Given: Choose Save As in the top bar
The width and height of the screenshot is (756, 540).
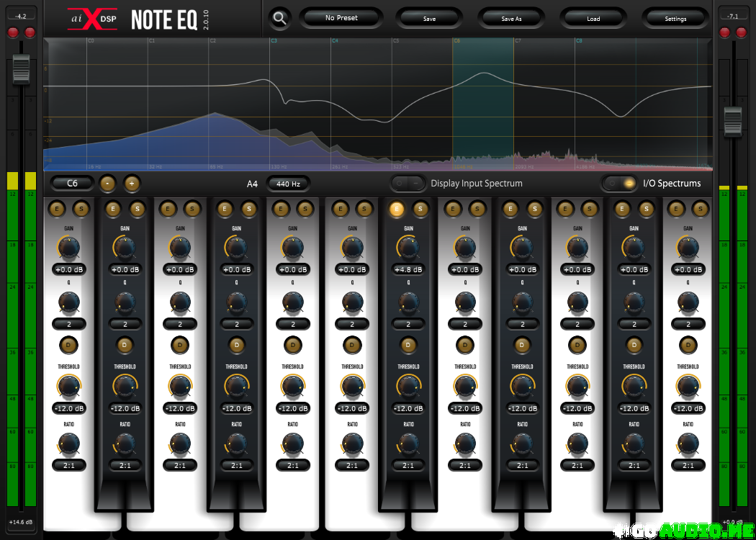Looking at the screenshot, I should click(511, 19).
